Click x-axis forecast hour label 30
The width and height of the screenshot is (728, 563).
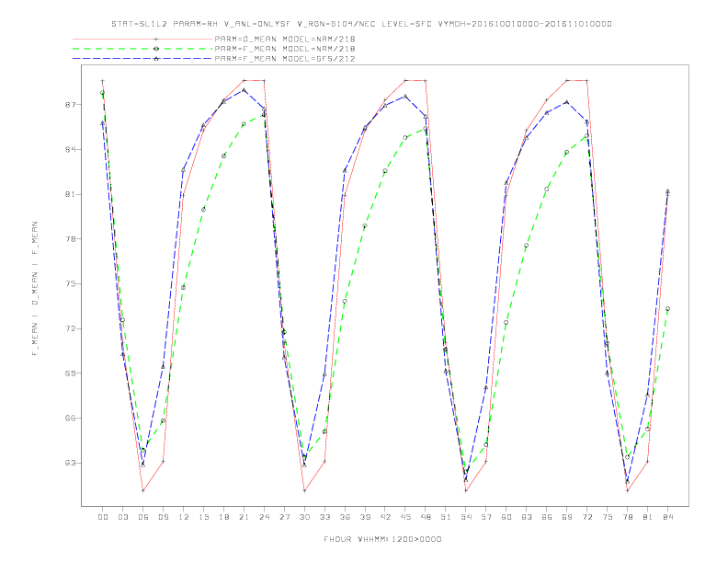pyautogui.click(x=304, y=517)
